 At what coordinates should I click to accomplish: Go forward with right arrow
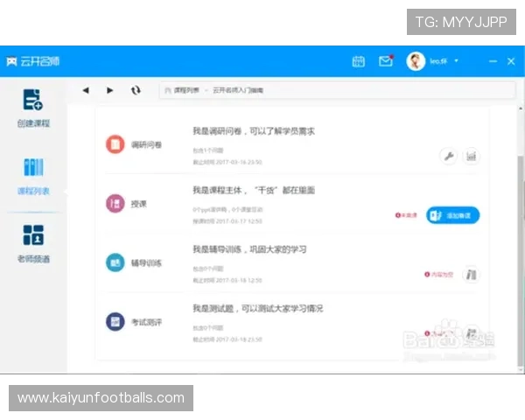[109, 90]
